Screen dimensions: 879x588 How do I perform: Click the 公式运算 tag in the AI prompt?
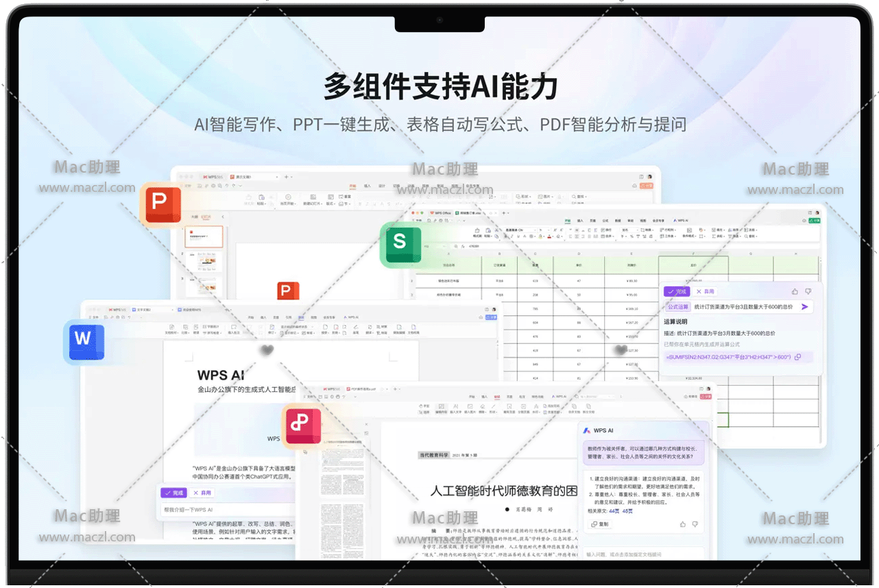click(678, 307)
